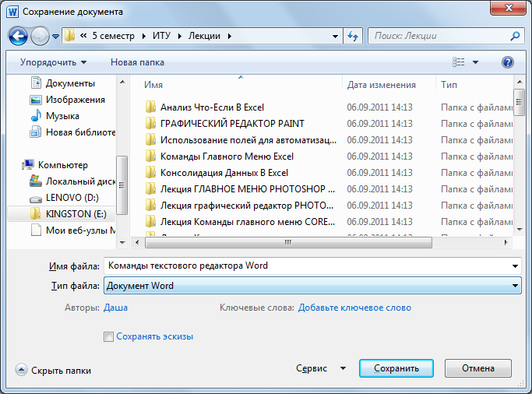Screen dimensions: 532x394
Task: Open the view options dropdown arrow
Action: 475,62
